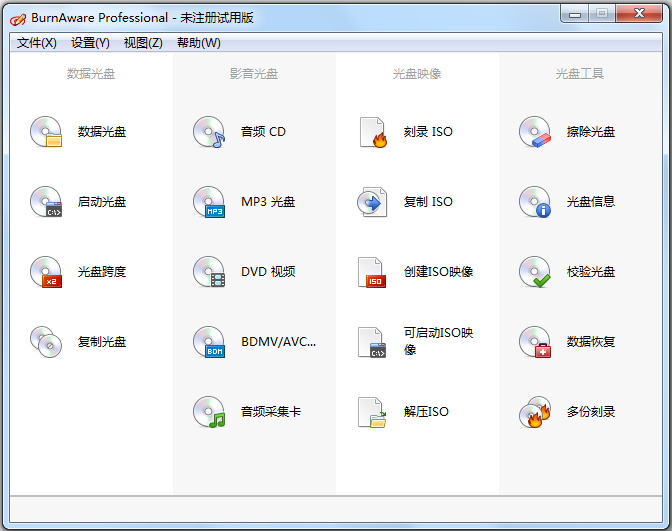672x531 pixels.
Task: Click the 擦除光盘 eraser disc icon
Action: pos(535,132)
